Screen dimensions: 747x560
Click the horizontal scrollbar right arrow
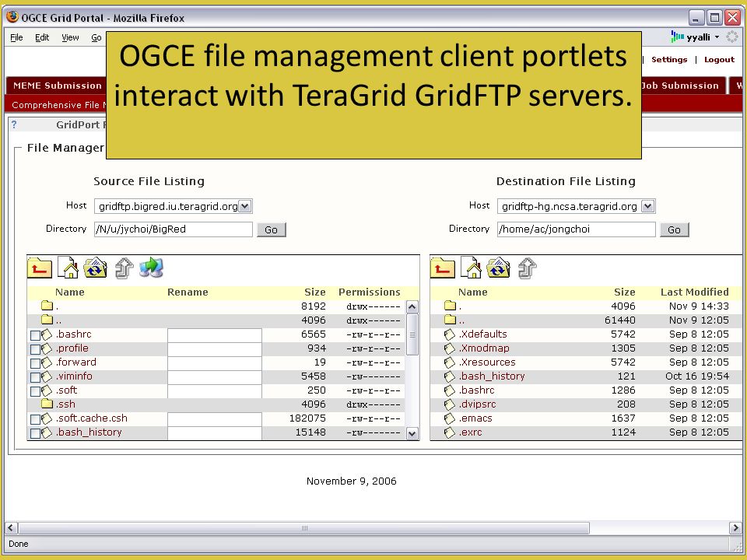coord(735,527)
